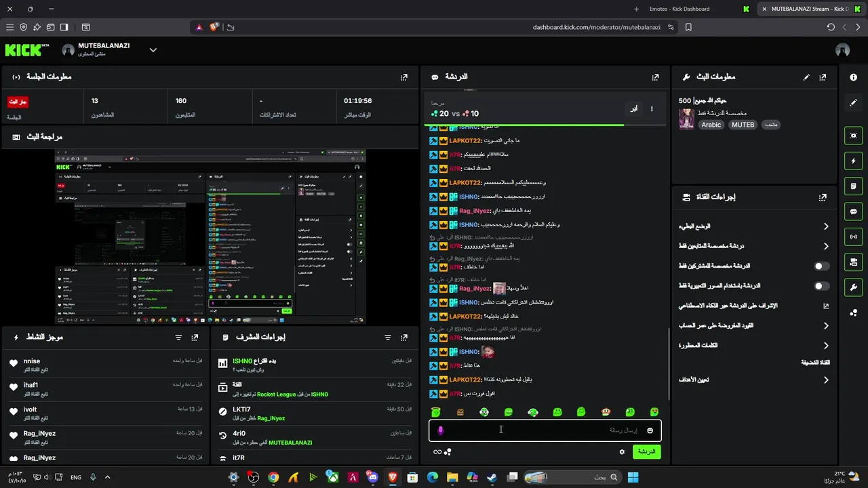Toggle the stream info wrench sidebar icon
The image size is (868, 488).
tap(853, 287)
